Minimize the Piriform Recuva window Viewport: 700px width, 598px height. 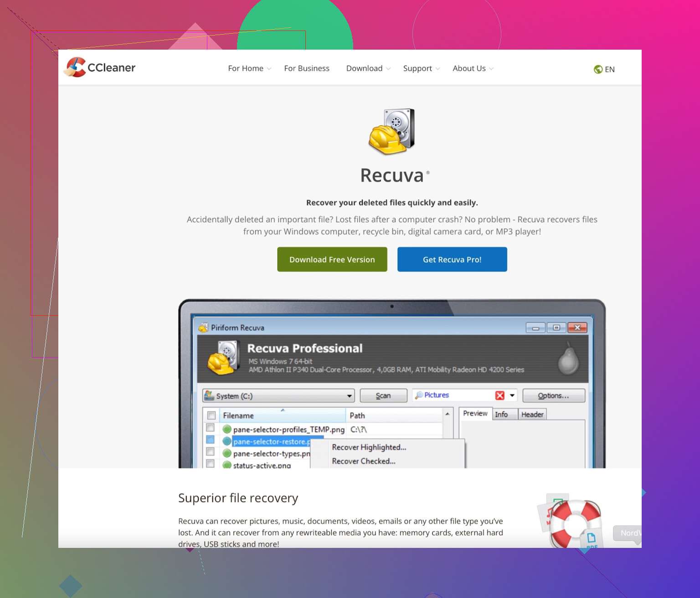click(x=535, y=327)
